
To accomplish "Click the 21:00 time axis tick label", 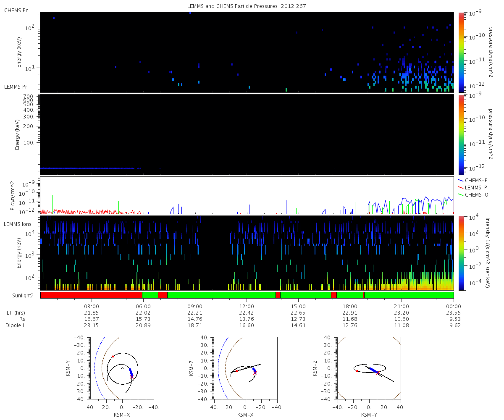I will point(402,306).
